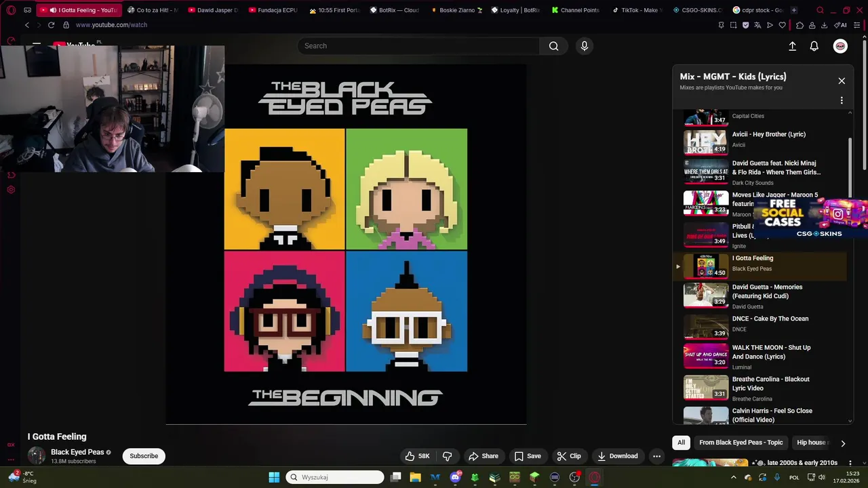Open YouTube upload/create icon
This screenshot has width=868, height=488.
pos(792,46)
